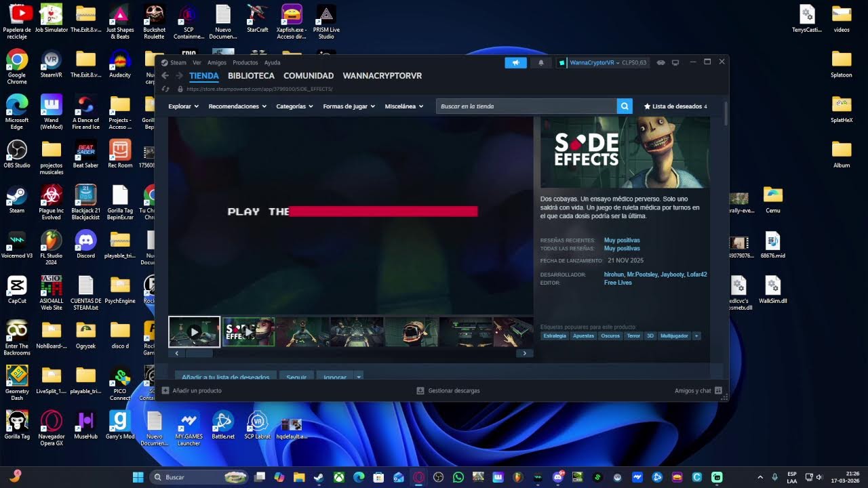Click the store search magnifier button
This screenshot has width=868, height=488.
tap(625, 106)
